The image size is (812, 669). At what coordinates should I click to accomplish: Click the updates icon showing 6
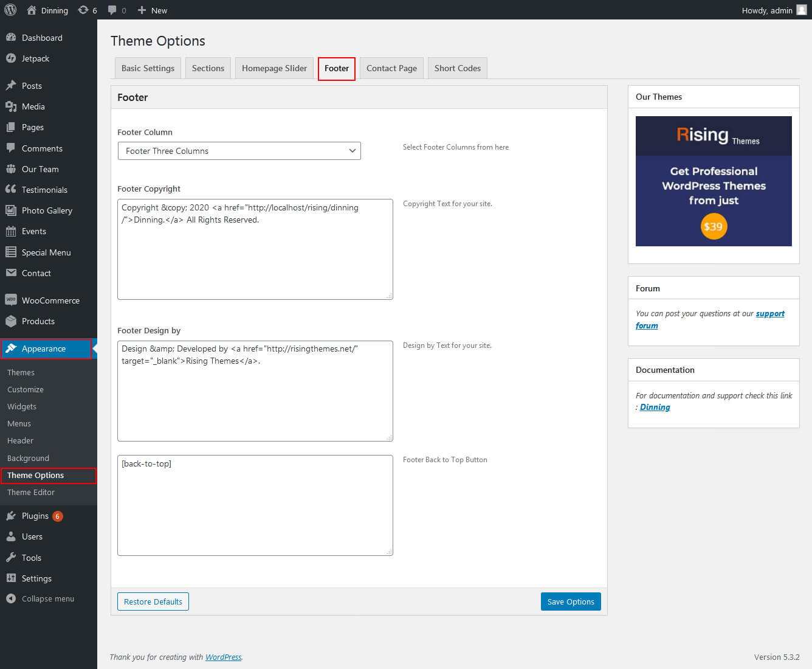(x=84, y=10)
